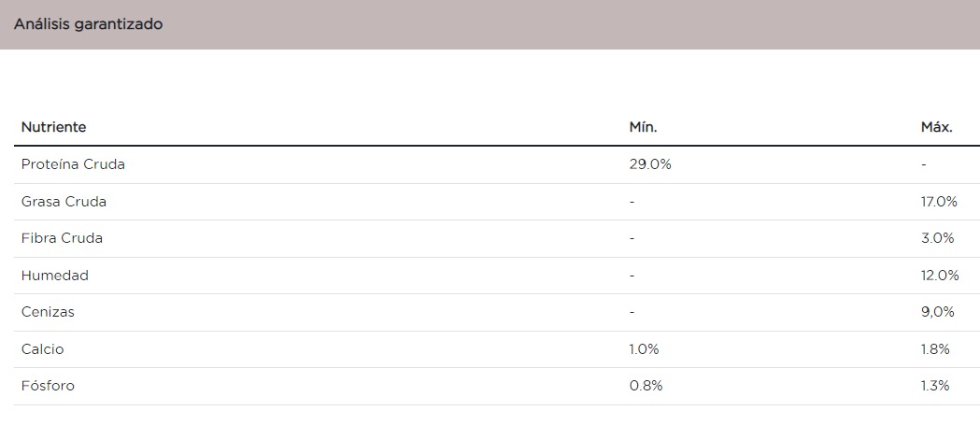Click the Cenizas nutrient label
The image size is (980, 425).
(x=48, y=312)
